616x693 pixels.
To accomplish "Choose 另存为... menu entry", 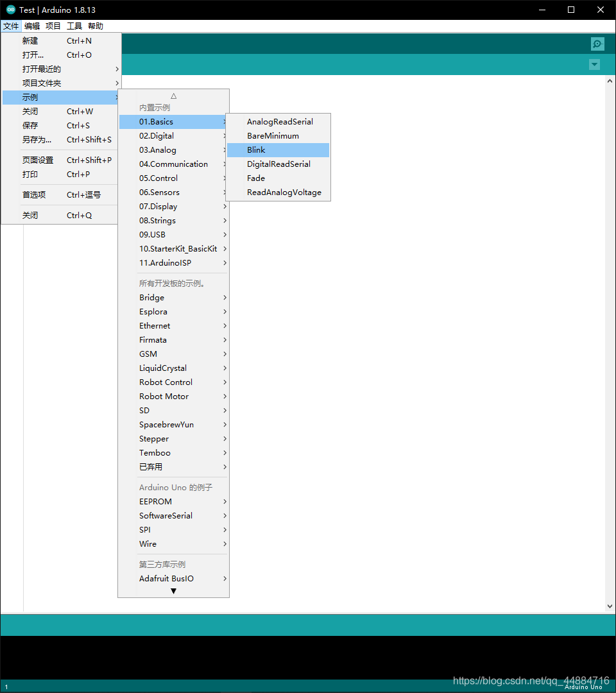I will pyautogui.click(x=62, y=140).
